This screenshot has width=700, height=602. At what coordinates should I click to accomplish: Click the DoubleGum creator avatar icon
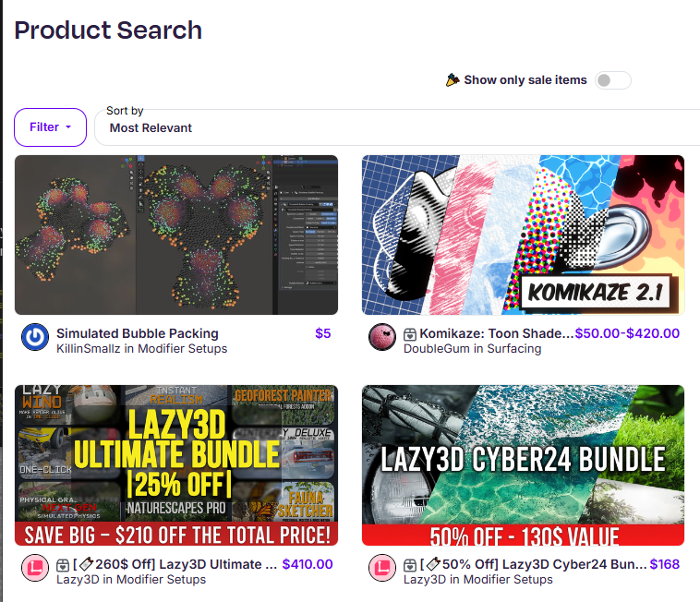point(382,337)
